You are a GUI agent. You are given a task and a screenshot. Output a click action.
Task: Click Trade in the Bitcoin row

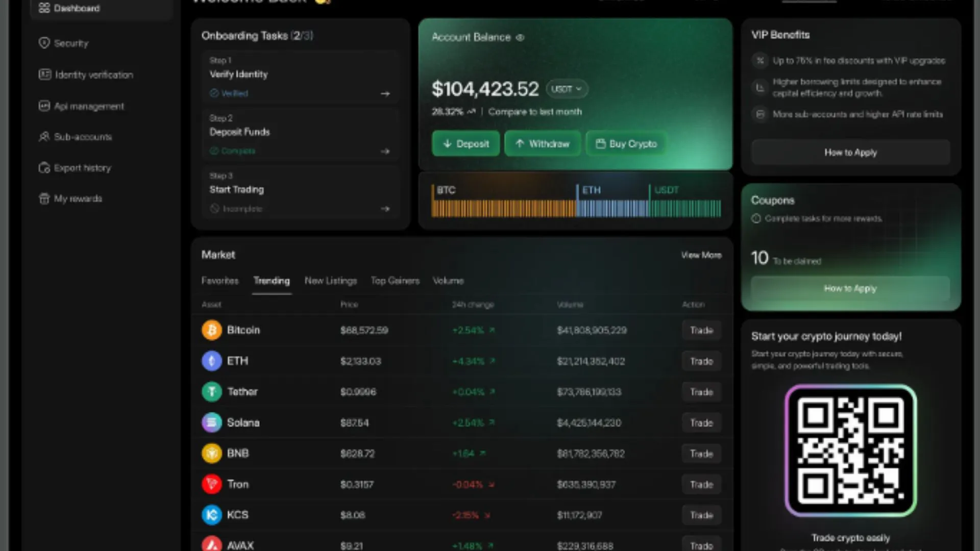(701, 330)
